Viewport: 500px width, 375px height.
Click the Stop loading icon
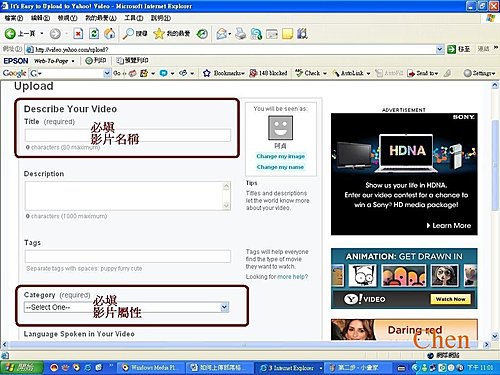[78, 33]
